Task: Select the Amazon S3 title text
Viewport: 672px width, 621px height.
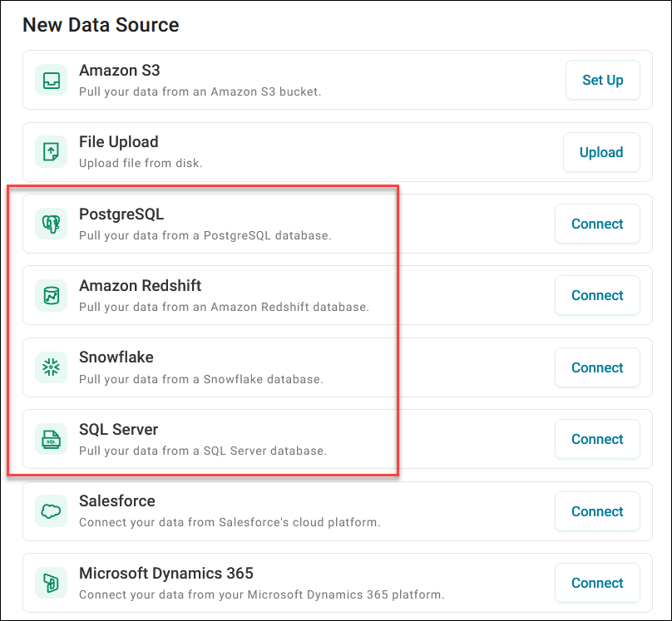Action: click(120, 70)
